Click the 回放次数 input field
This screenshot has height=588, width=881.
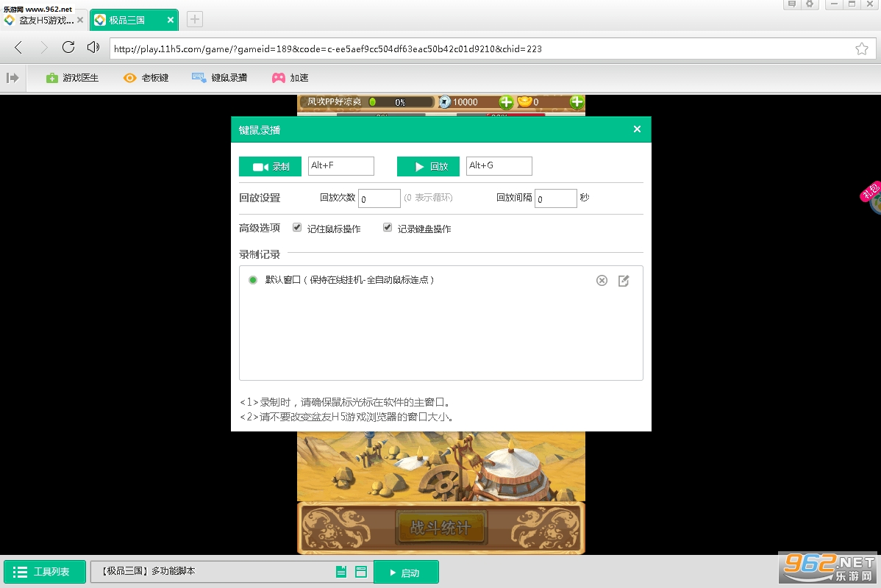pos(379,198)
